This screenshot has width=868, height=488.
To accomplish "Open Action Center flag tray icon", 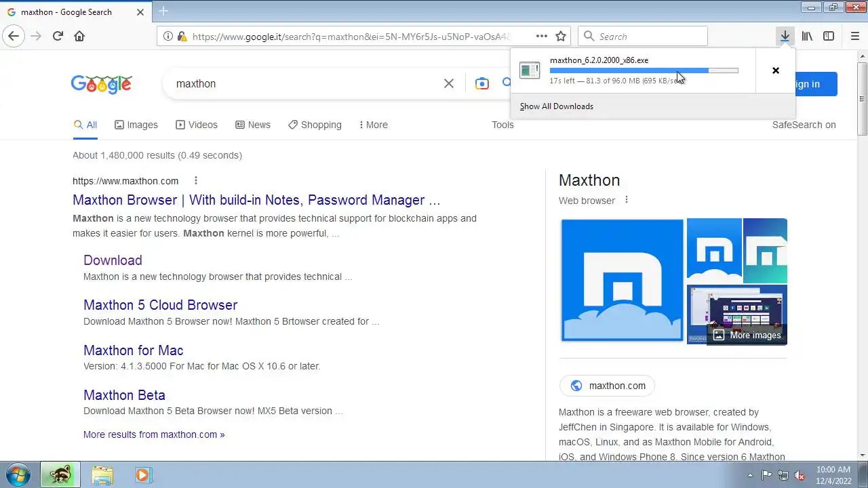I will (767, 475).
